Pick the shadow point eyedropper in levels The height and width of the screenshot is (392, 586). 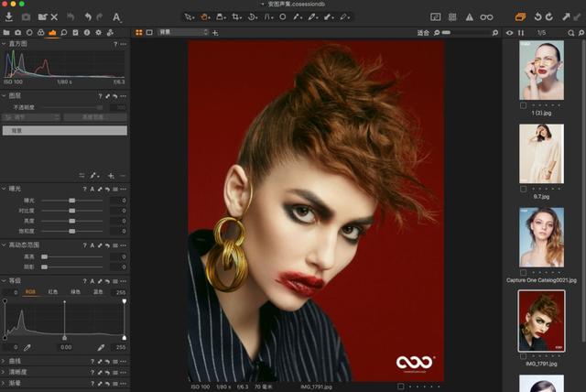[x=27, y=347]
